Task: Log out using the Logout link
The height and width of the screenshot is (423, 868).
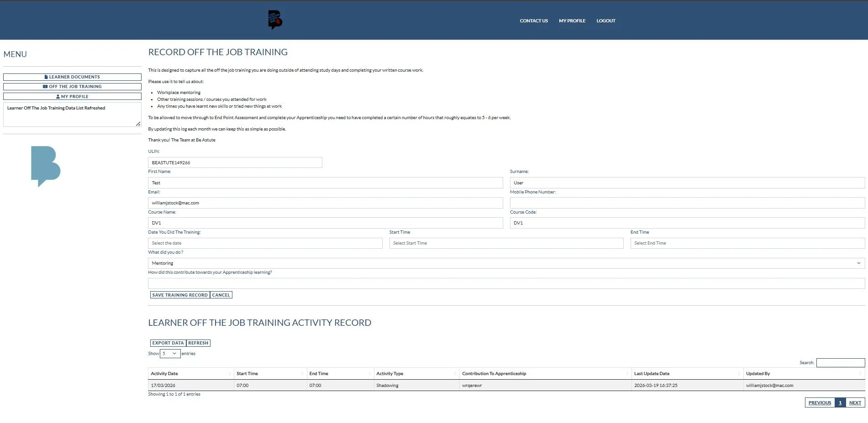Action: coord(606,21)
